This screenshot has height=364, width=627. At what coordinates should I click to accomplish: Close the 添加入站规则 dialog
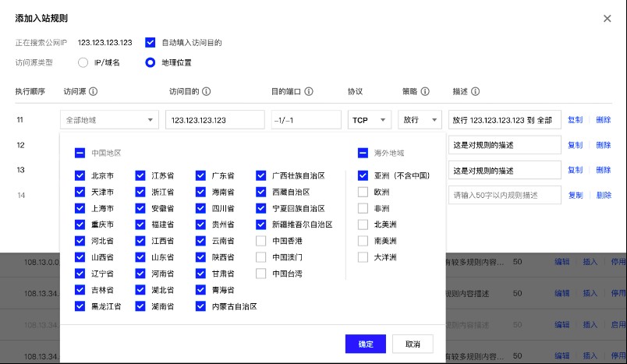click(608, 18)
